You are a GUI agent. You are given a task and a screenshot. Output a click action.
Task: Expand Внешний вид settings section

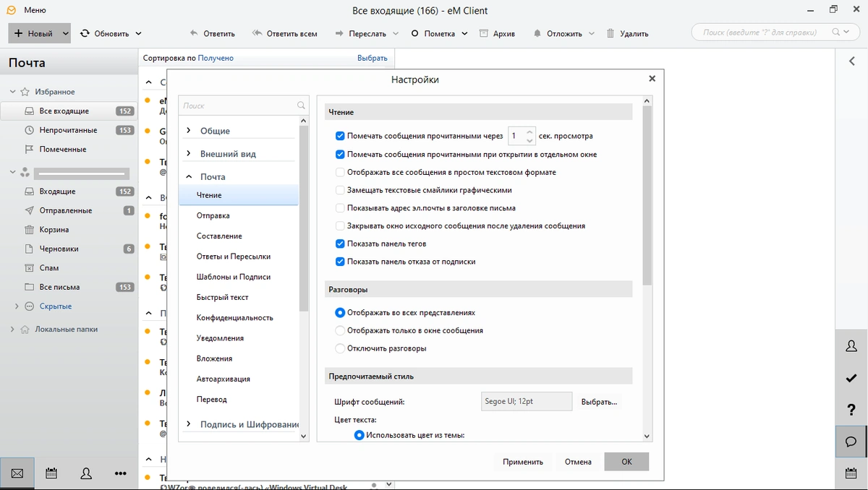(x=189, y=154)
